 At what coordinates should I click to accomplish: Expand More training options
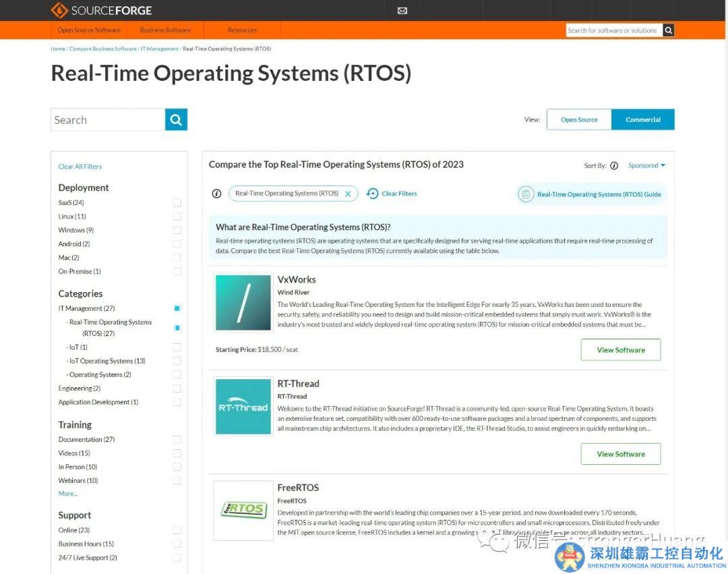(68, 494)
